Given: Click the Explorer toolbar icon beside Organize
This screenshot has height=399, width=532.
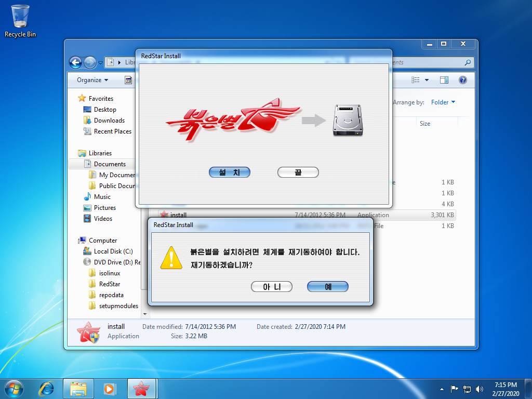Looking at the screenshot, I should tap(128, 80).
